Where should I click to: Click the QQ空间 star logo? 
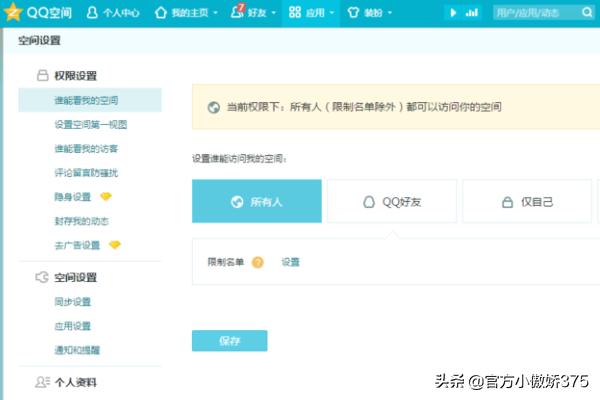[12, 13]
